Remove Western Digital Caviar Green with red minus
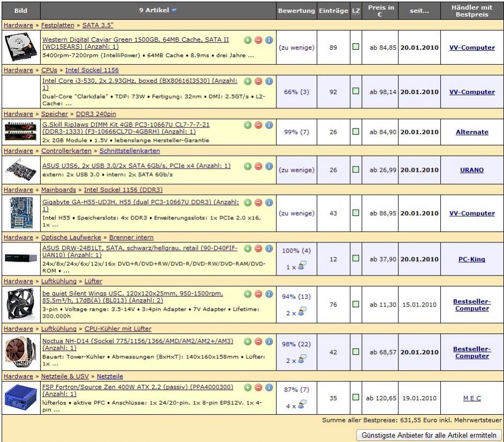The width and height of the screenshot is (504, 442). coord(259,40)
